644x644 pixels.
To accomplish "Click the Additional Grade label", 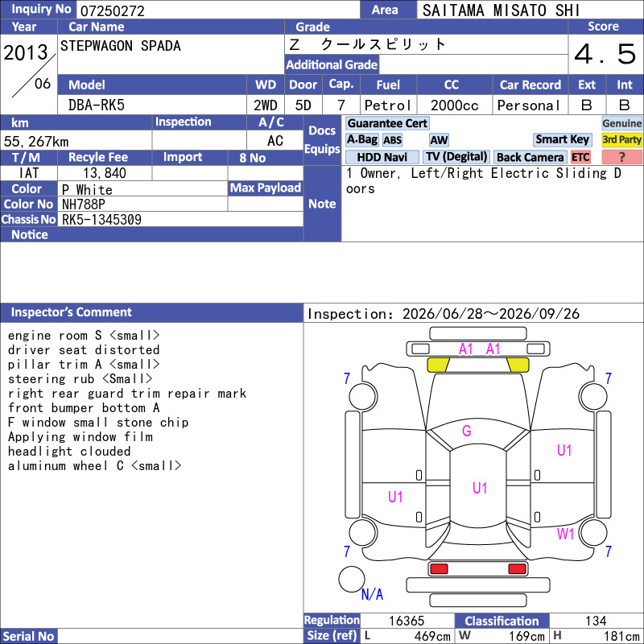I will point(332,64).
